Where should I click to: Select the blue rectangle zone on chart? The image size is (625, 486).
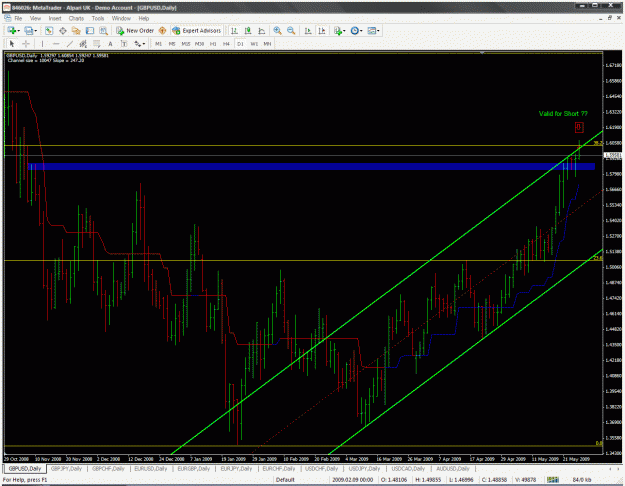point(312,167)
